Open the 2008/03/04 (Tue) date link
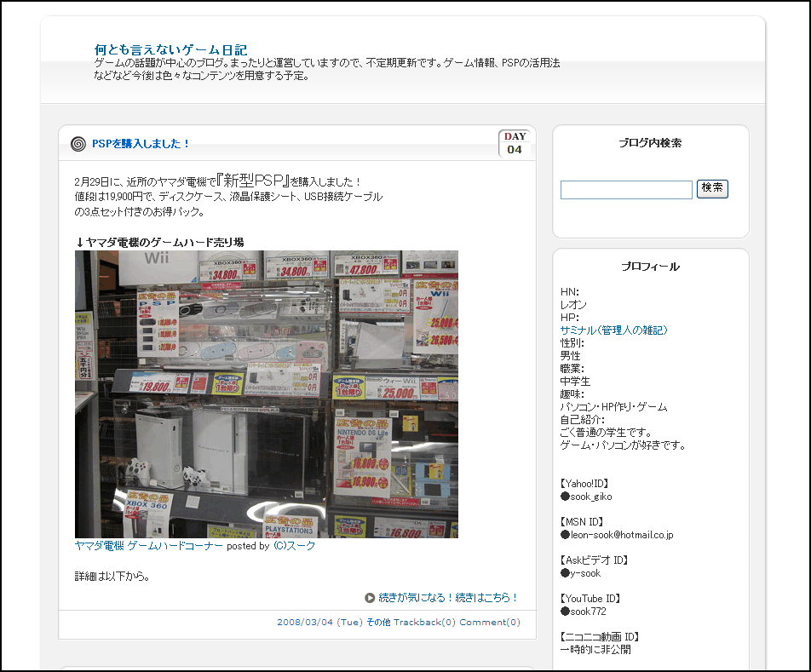 [x=319, y=623]
